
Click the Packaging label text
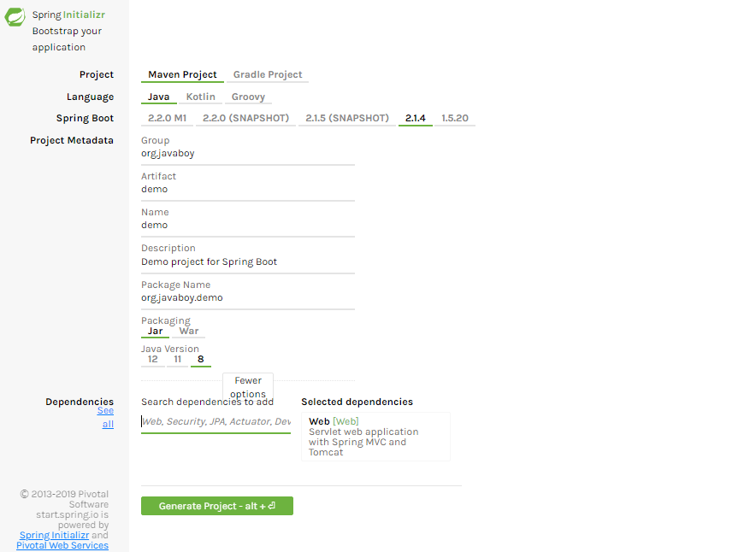(165, 320)
